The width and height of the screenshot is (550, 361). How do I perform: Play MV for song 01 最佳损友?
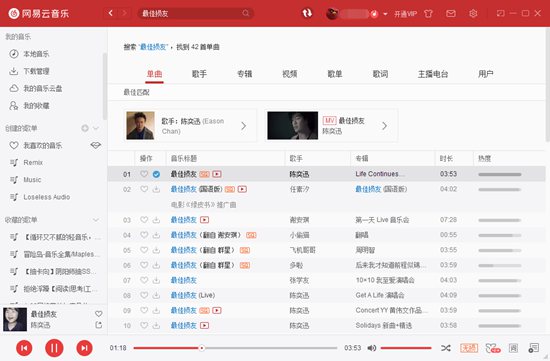(x=217, y=174)
